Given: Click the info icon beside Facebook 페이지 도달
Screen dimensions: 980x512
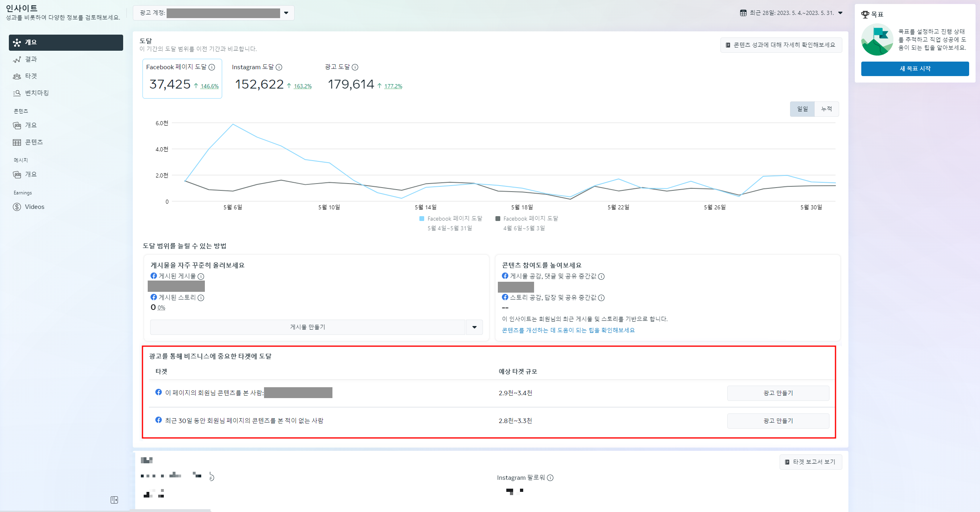Looking at the screenshot, I should coord(212,67).
